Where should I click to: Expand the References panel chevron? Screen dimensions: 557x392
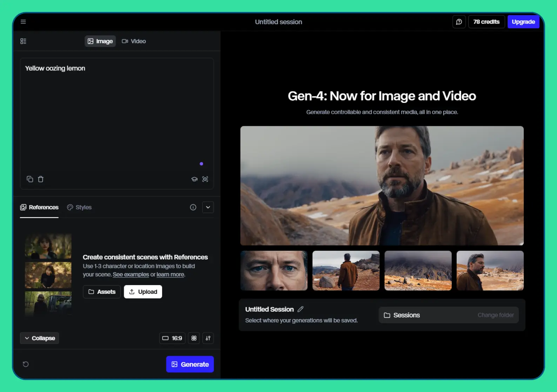click(208, 207)
